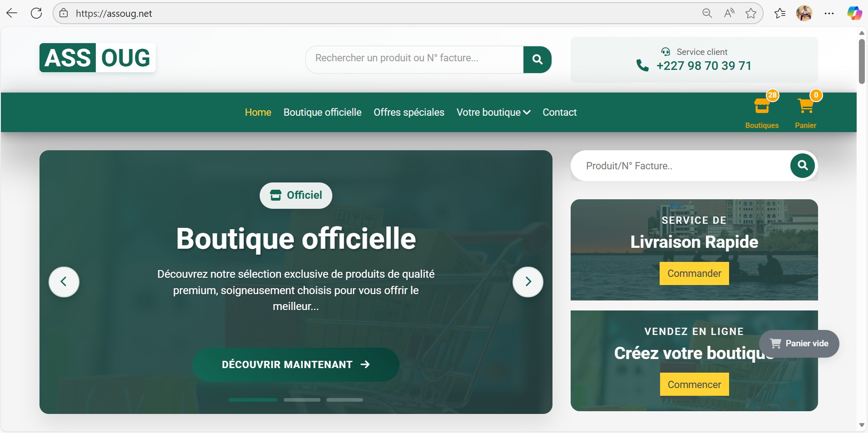This screenshot has width=868, height=433.
Task: Click the ASS OUG logo
Action: pos(96,58)
